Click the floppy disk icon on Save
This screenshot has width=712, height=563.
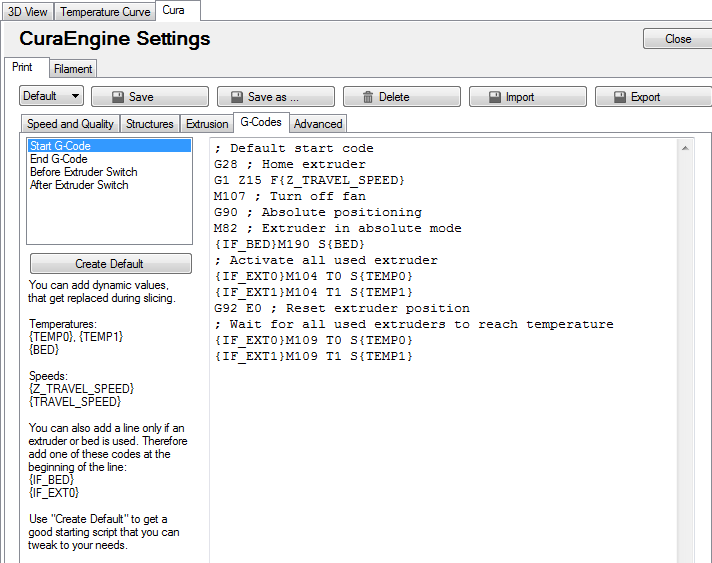tap(118, 97)
